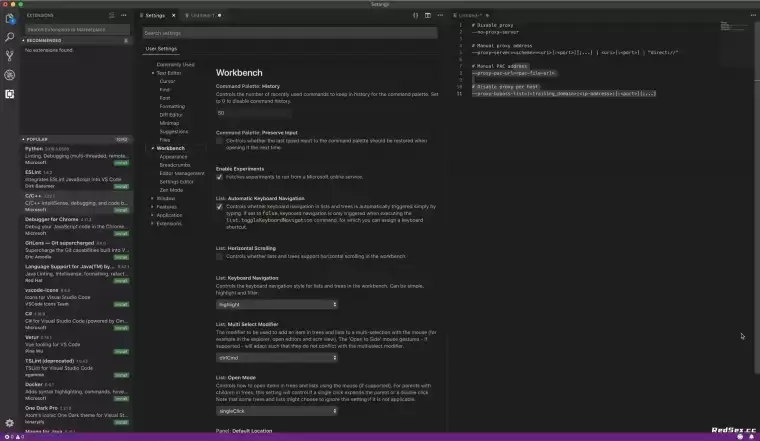Click errors and warnings status bar indicator

pos(14,437)
